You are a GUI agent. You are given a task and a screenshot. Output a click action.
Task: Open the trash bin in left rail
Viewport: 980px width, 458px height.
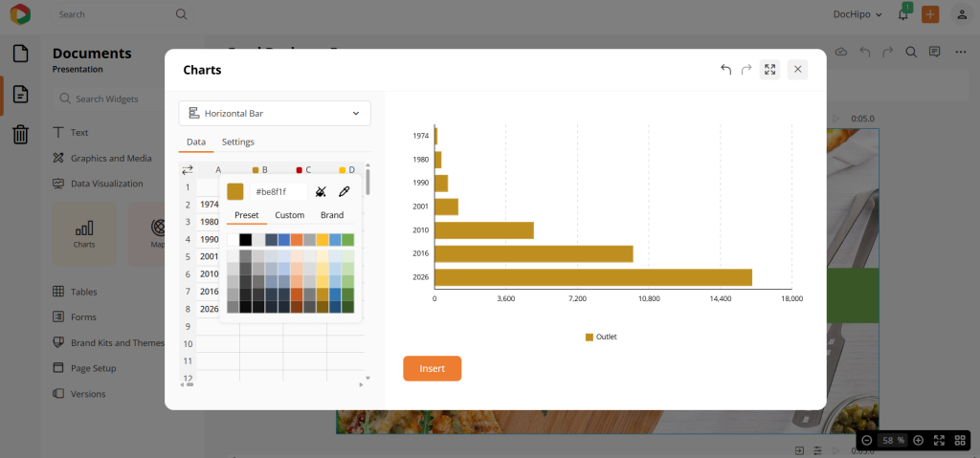(x=21, y=134)
